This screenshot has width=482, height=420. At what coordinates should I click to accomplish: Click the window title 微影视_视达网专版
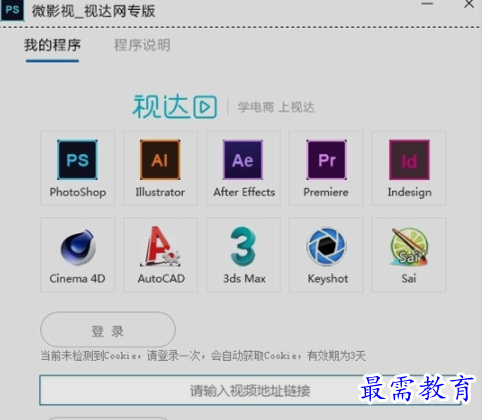(94, 11)
